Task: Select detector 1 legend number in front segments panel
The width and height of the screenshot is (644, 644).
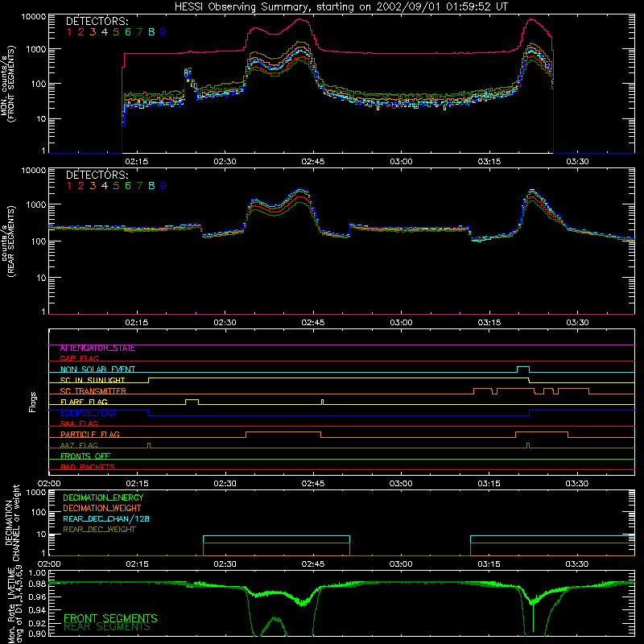Action: [69, 32]
